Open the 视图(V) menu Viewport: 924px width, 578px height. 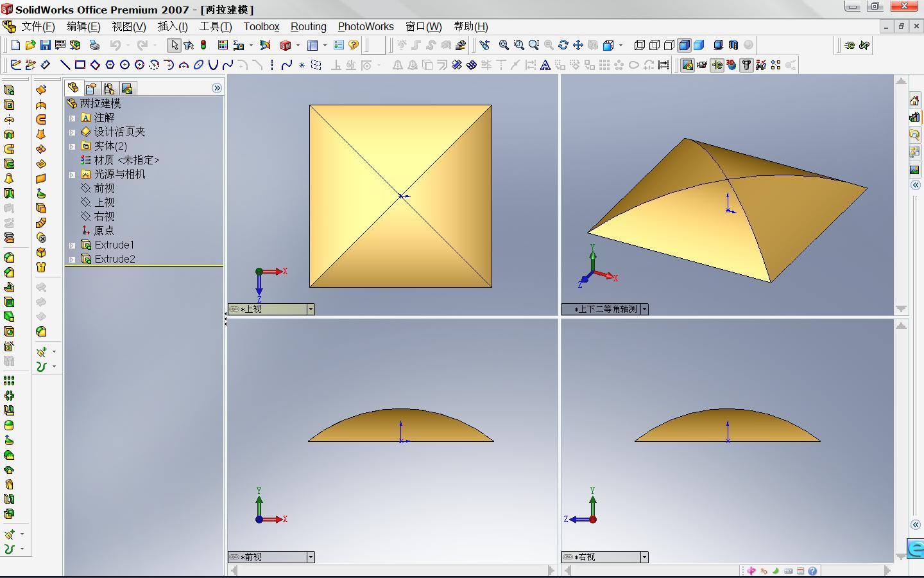point(129,26)
